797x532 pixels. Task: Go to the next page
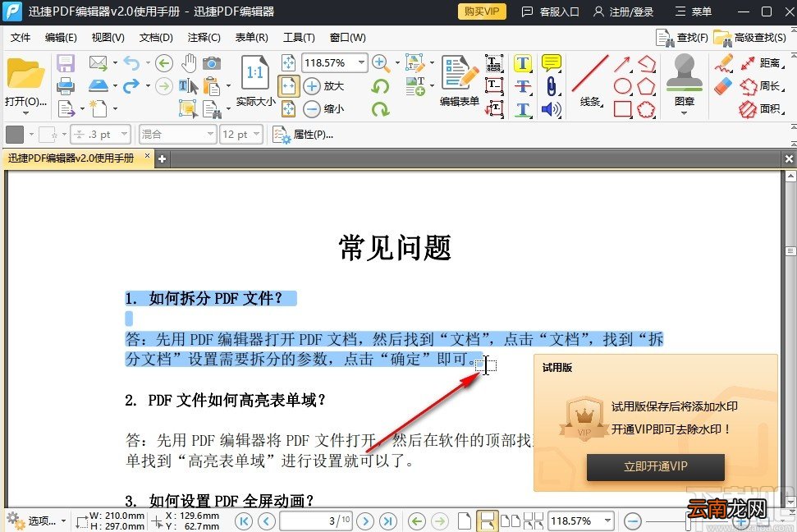pyautogui.click(x=365, y=521)
